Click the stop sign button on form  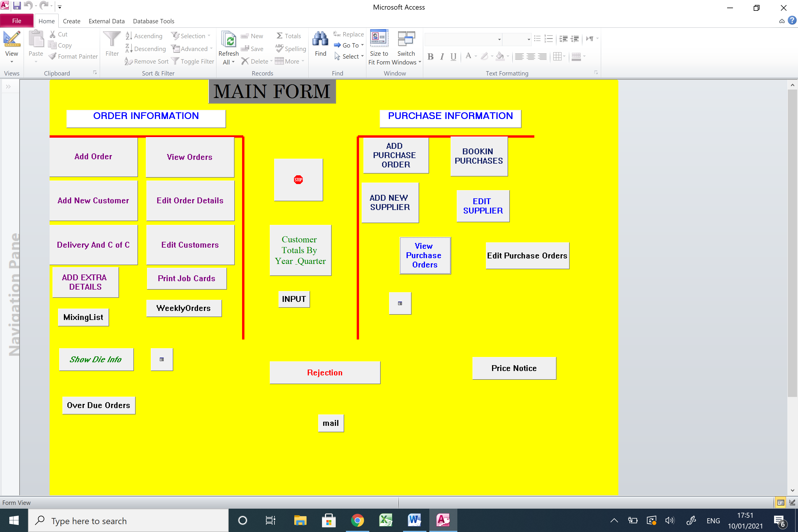pos(298,180)
